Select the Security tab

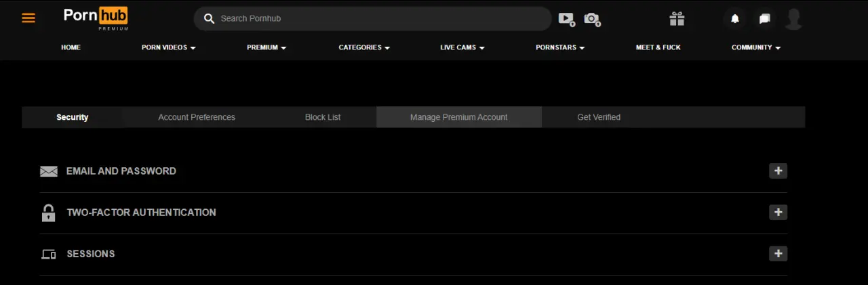click(x=73, y=117)
